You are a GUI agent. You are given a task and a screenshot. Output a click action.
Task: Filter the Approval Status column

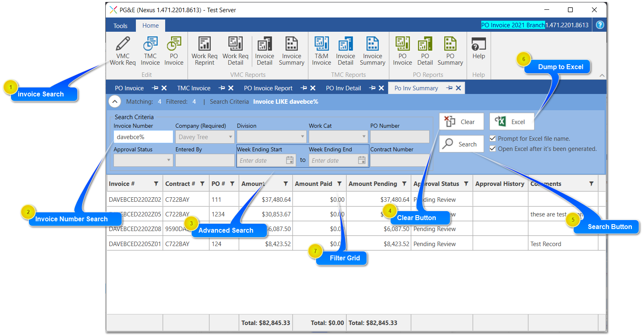[466, 184]
